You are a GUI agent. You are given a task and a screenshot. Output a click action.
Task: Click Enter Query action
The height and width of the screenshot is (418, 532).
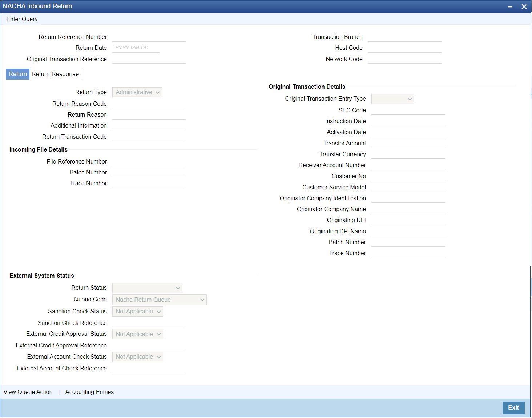point(22,19)
